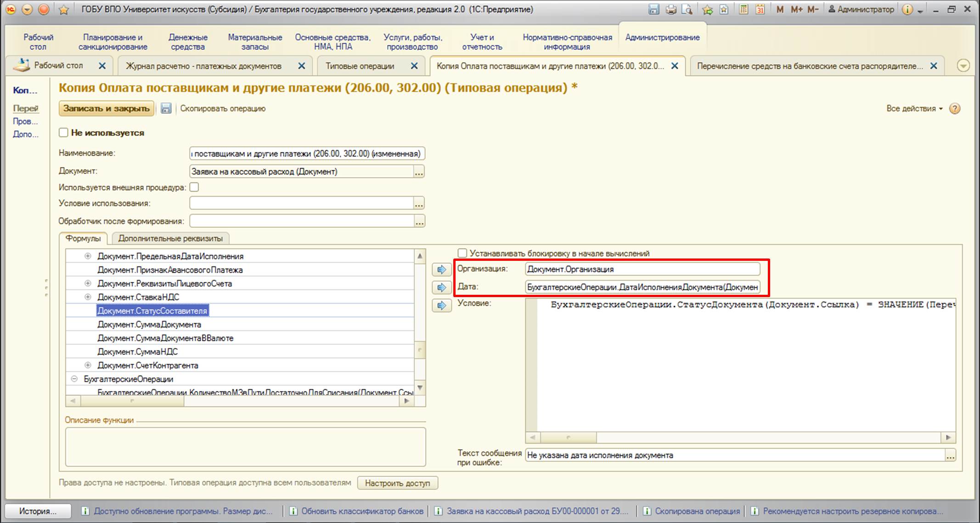The height and width of the screenshot is (523, 980).
Task: Toggle the Не используется checkbox
Action: 63,133
